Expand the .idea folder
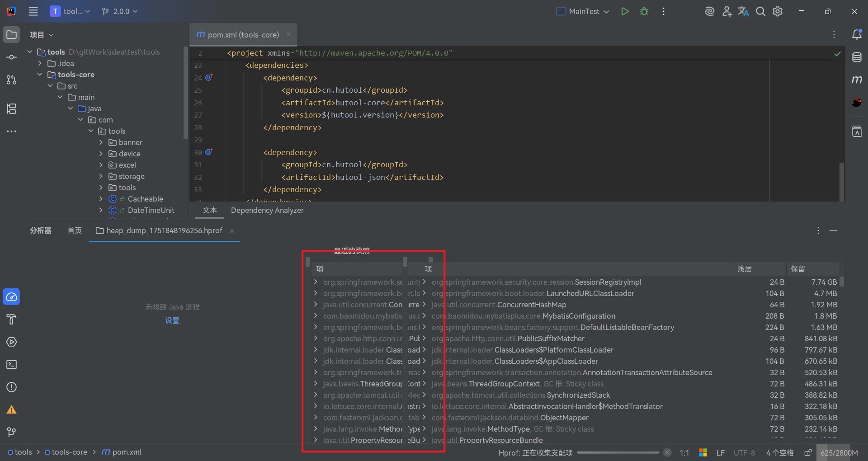 40,63
